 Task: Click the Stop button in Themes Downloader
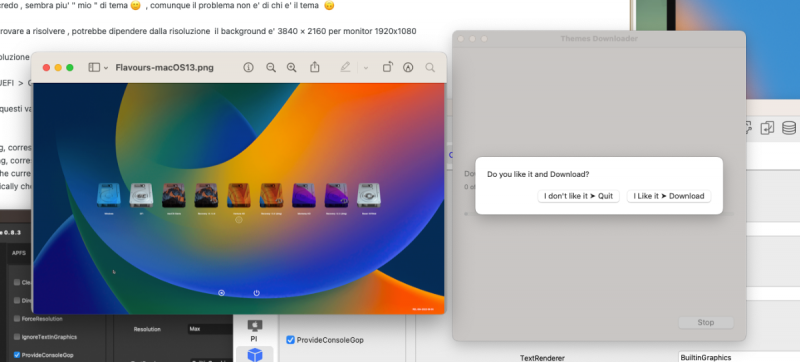(x=706, y=322)
